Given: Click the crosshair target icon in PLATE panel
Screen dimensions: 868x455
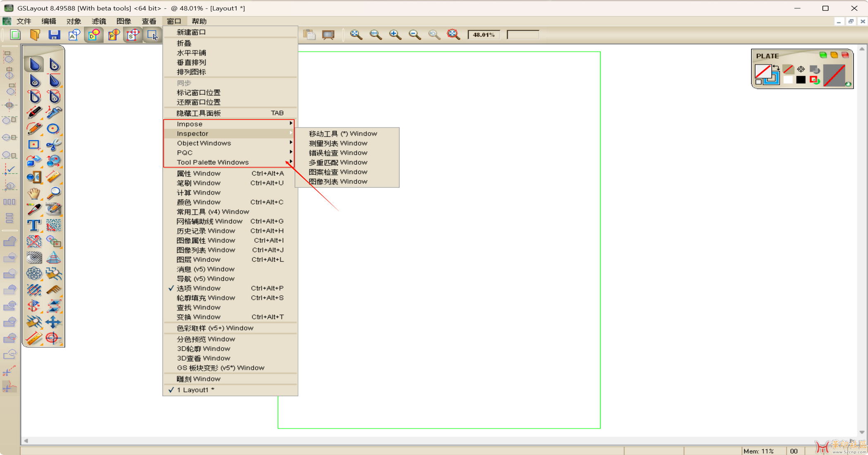Looking at the screenshot, I should coord(801,69).
